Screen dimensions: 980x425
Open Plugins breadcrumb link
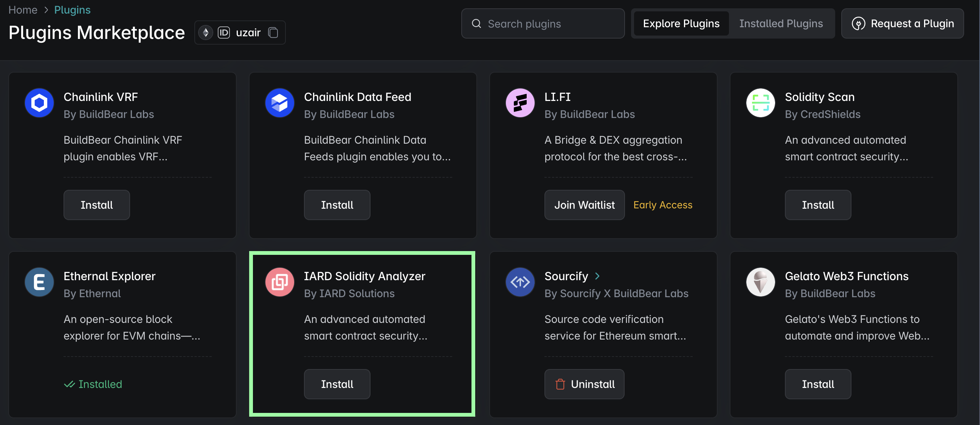(x=72, y=10)
